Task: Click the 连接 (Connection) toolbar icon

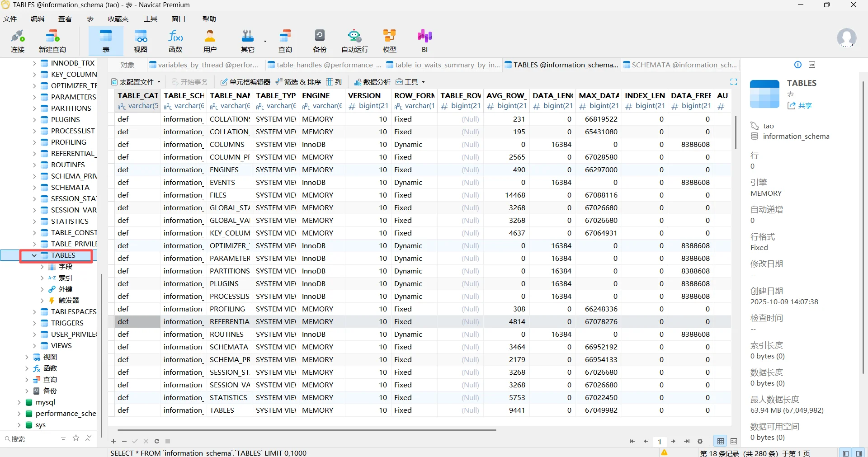Action: 18,41
